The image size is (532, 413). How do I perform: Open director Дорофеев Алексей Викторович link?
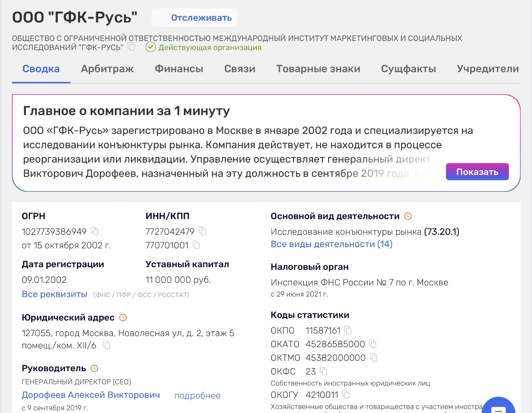pos(91,395)
